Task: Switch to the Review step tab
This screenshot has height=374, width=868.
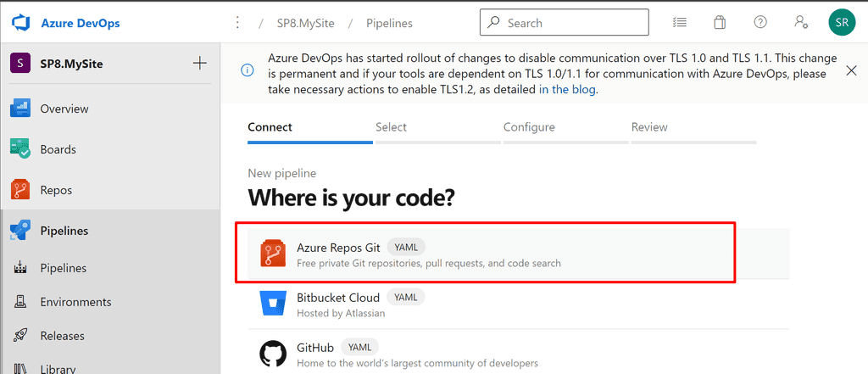Action: pos(693,131)
